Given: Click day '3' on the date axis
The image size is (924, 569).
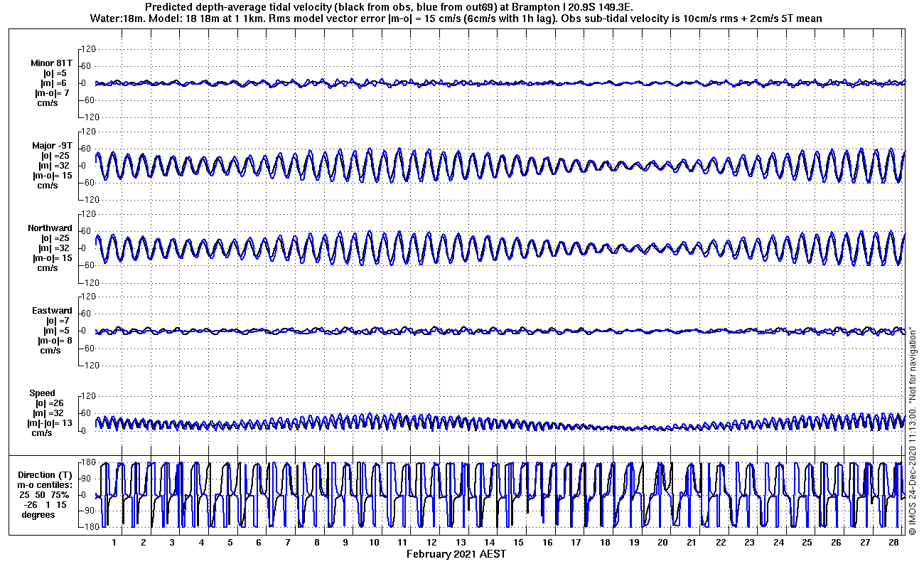Looking at the screenshot, I should [x=172, y=542].
